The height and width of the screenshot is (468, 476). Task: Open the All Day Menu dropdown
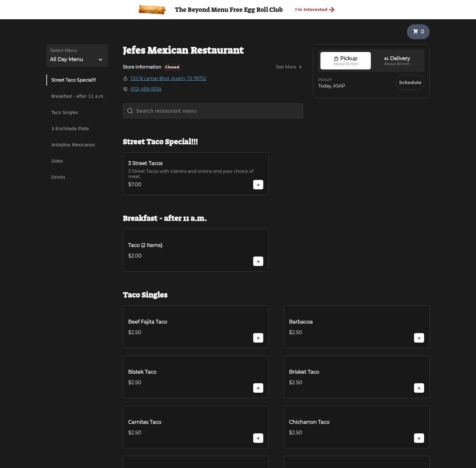point(77,56)
